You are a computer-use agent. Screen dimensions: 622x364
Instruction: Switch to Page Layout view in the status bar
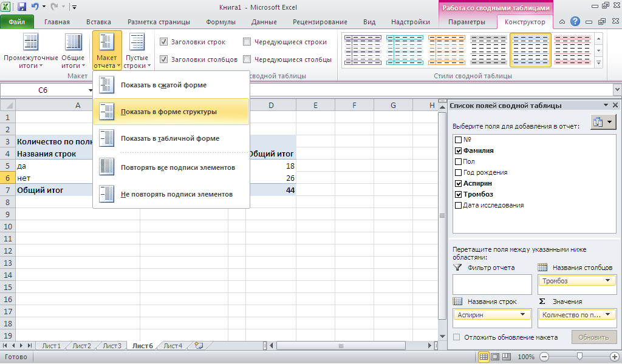(495, 357)
